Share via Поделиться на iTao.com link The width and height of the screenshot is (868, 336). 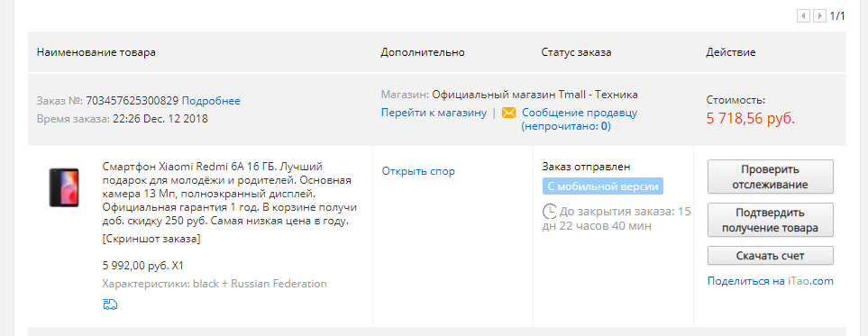click(770, 281)
